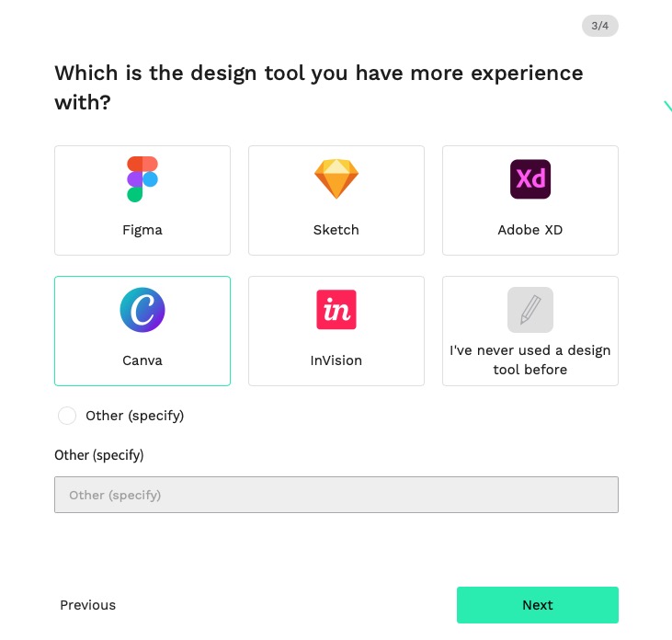
Task: Click the Sketch diamond icon
Action: coord(336,179)
